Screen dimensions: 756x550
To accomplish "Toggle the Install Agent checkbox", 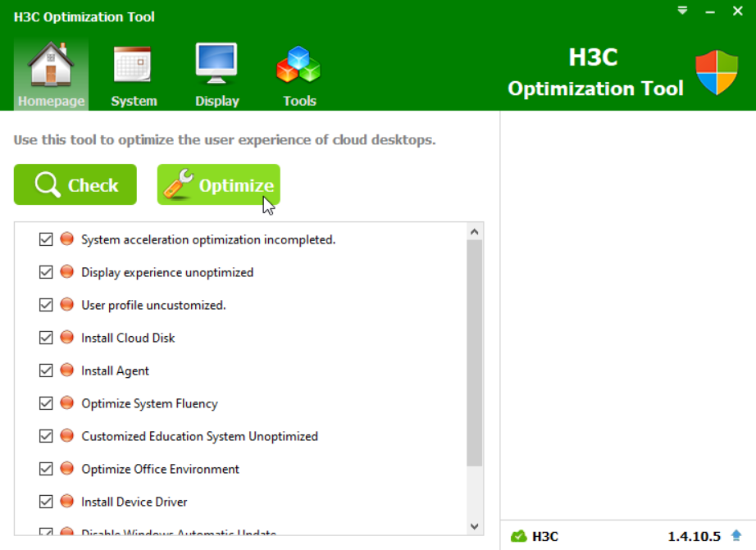I will 46,370.
